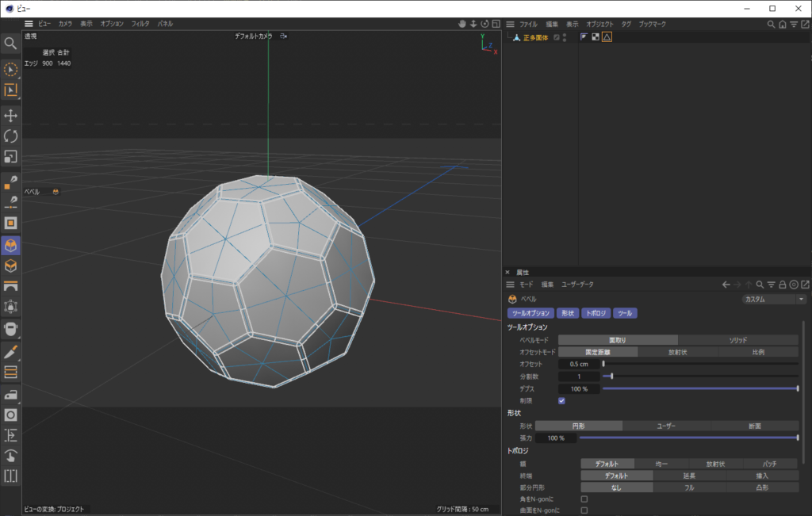Click the 放射状 offset mode button
This screenshot has height=516, width=812.
[679, 350]
